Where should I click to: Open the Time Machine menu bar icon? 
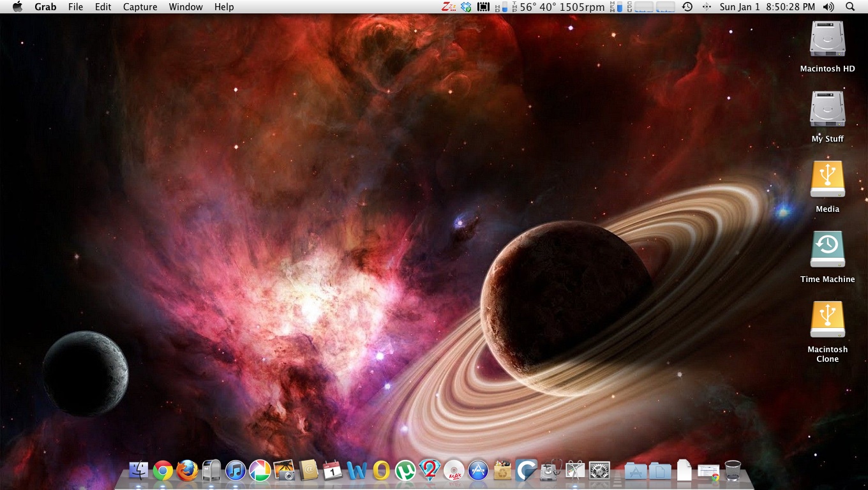687,7
